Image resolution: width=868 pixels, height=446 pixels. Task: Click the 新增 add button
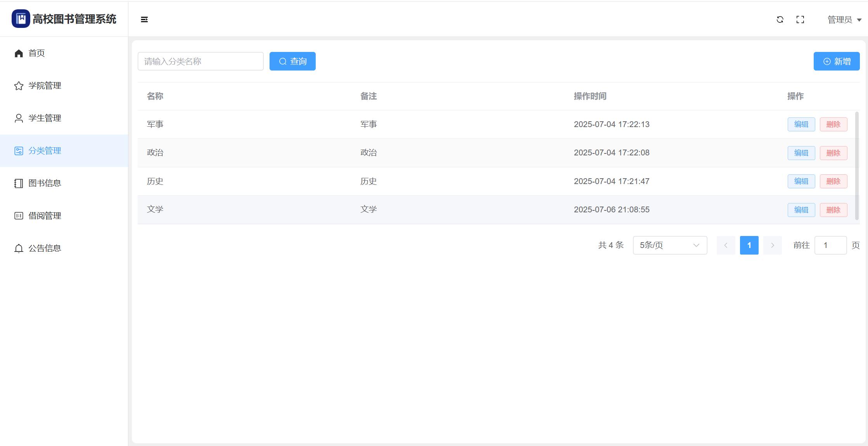pyautogui.click(x=837, y=61)
